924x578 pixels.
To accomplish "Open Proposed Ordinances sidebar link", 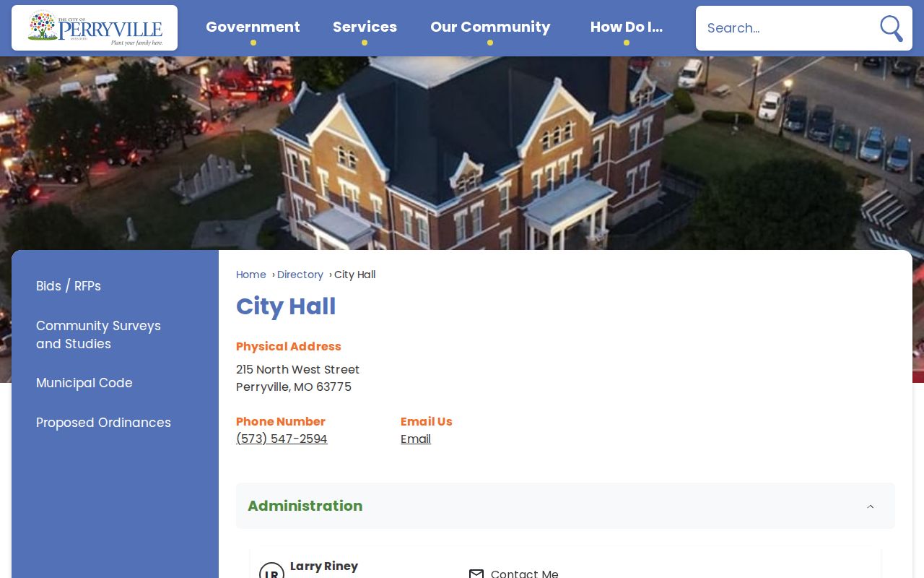I will pyautogui.click(x=103, y=423).
